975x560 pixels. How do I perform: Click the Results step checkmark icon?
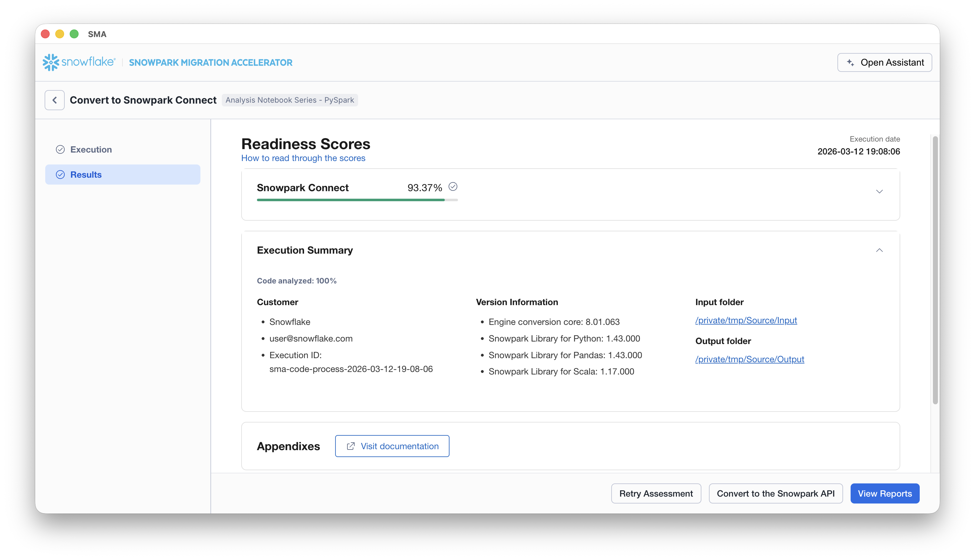(60, 175)
